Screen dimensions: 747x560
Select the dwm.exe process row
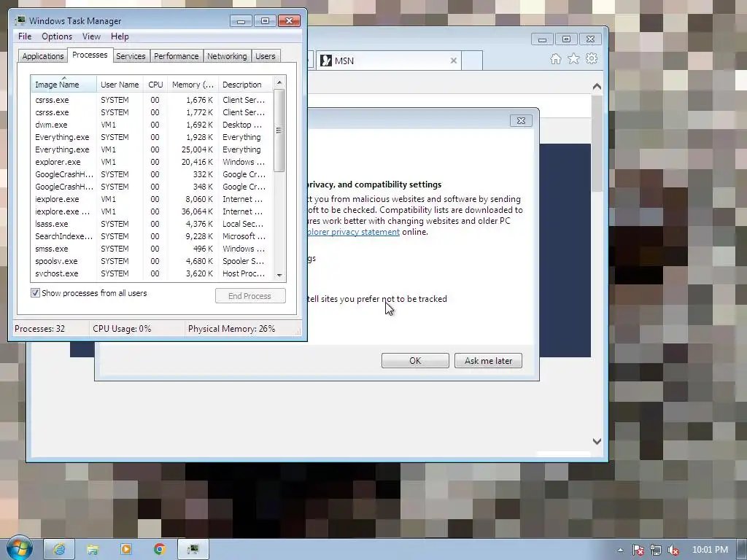[x=152, y=125]
